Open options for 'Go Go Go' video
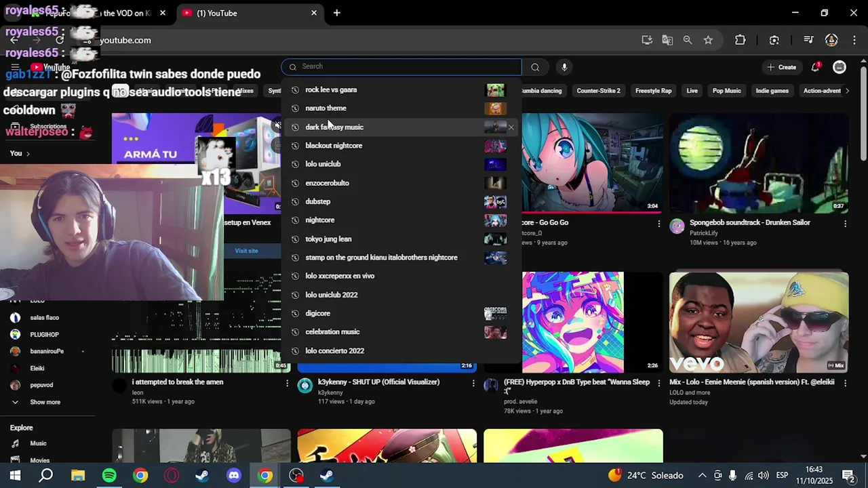 click(658, 224)
